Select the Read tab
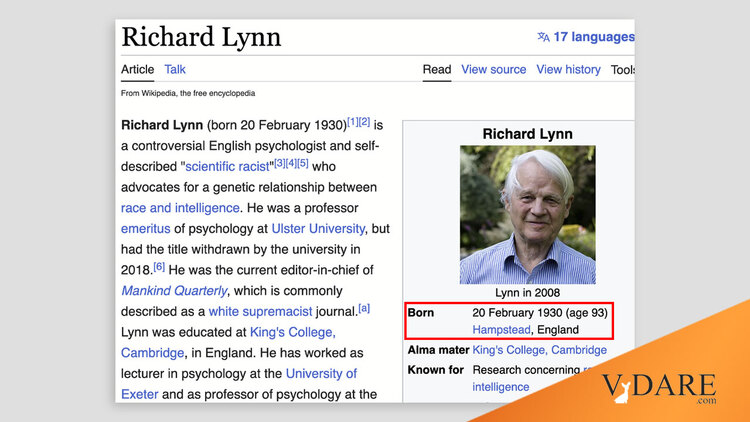The width and height of the screenshot is (750, 422). tap(437, 69)
